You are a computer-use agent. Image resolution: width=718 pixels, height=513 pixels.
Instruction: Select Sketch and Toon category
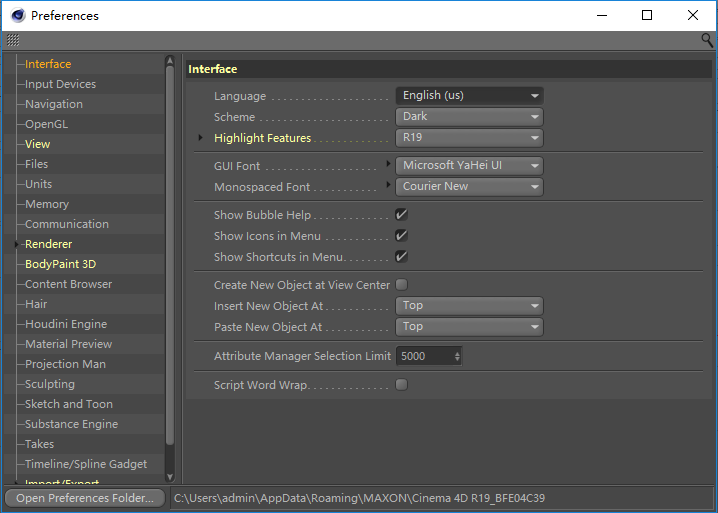[69, 404]
